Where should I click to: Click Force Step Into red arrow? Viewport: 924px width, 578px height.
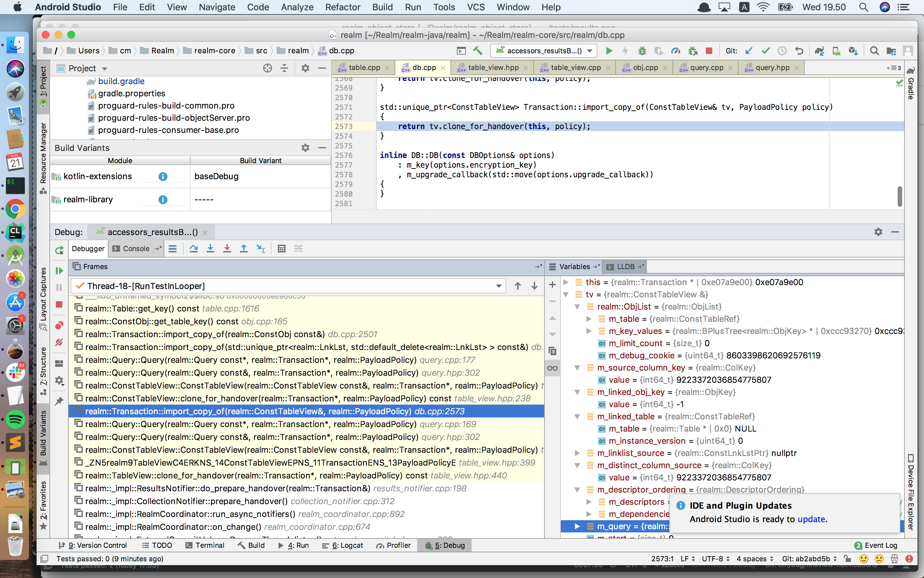227,249
